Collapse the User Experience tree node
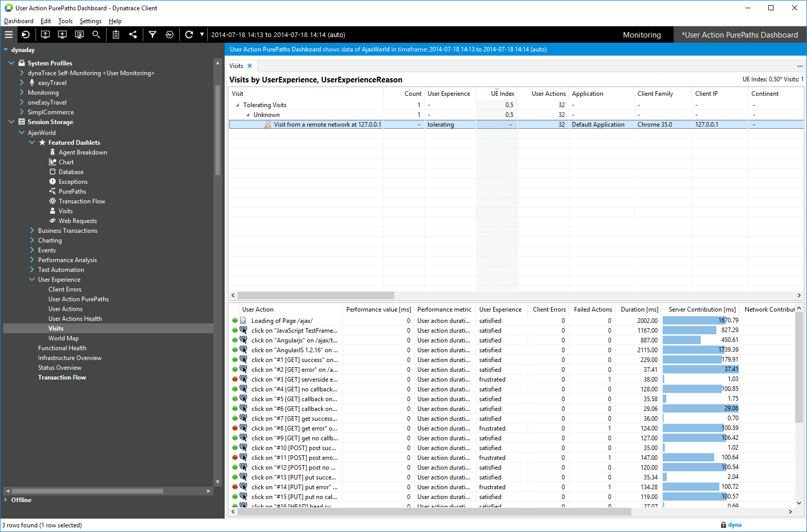The image size is (807, 532). click(x=32, y=279)
